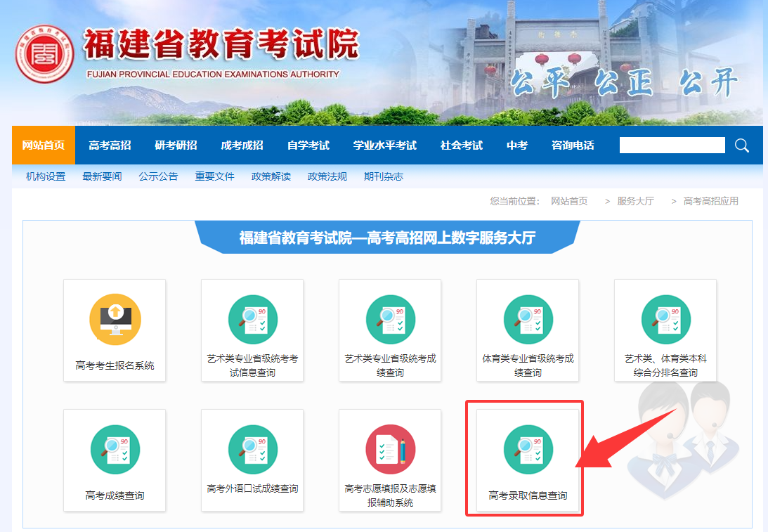Open the 高考考生报名系统 monitor icon
The height and width of the screenshot is (532, 768).
[x=115, y=319]
